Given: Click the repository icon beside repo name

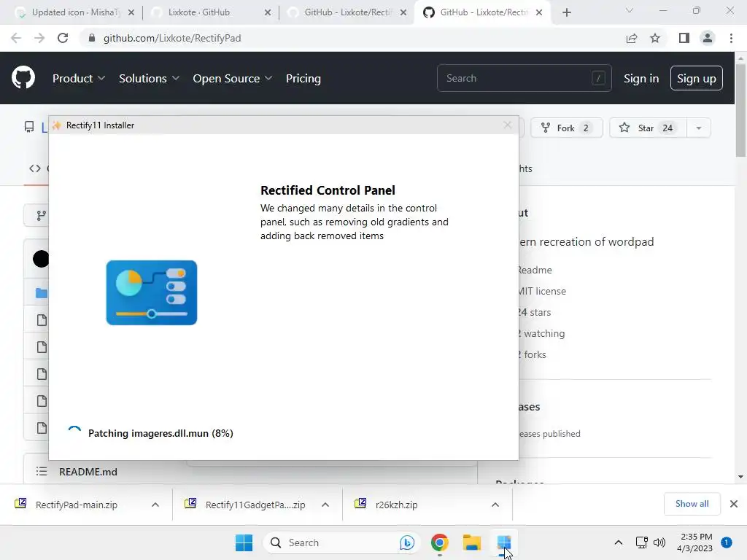Looking at the screenshot, I should point(29,127).
